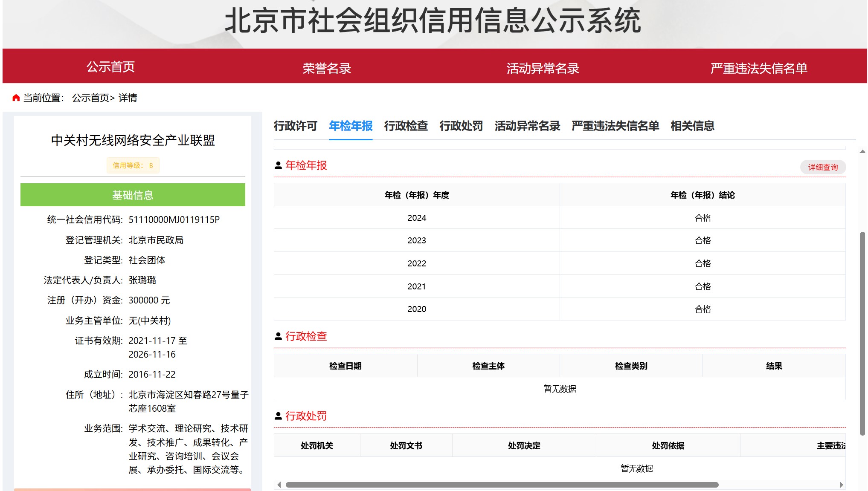The height and width of the screenshot is (491, 868).
Task: Click the organization name 中关村无线网络安全产业联盟
Action: click(133, 140)
